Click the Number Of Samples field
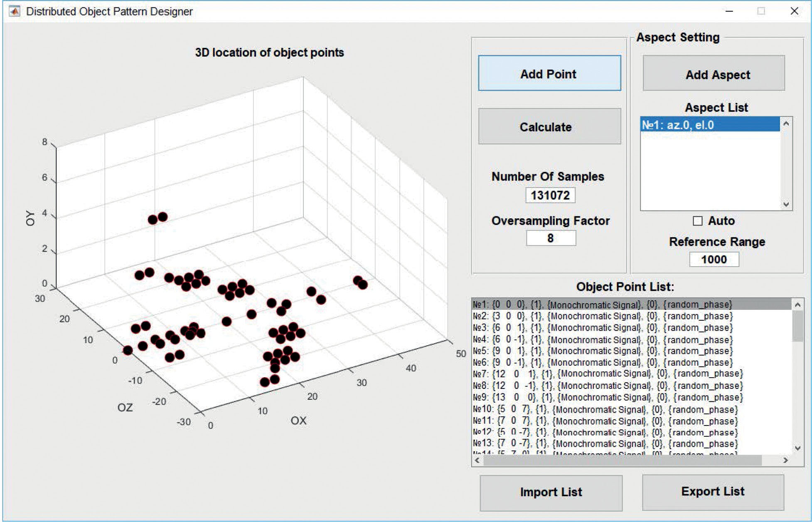The image size is (812, 522). [x=550, y=195]
